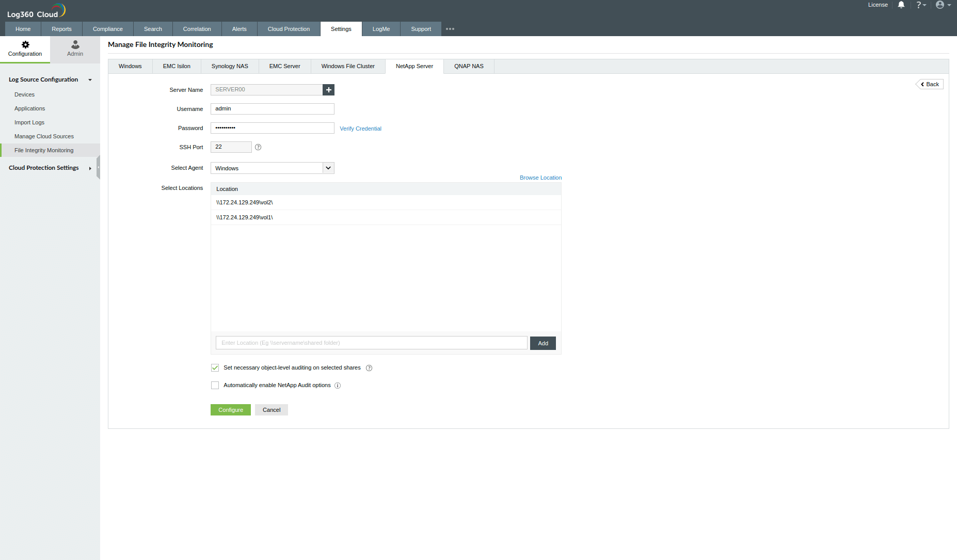Open the Select Agent dropdown
Viewport: 957px width, 560px height.
point(328,168)
